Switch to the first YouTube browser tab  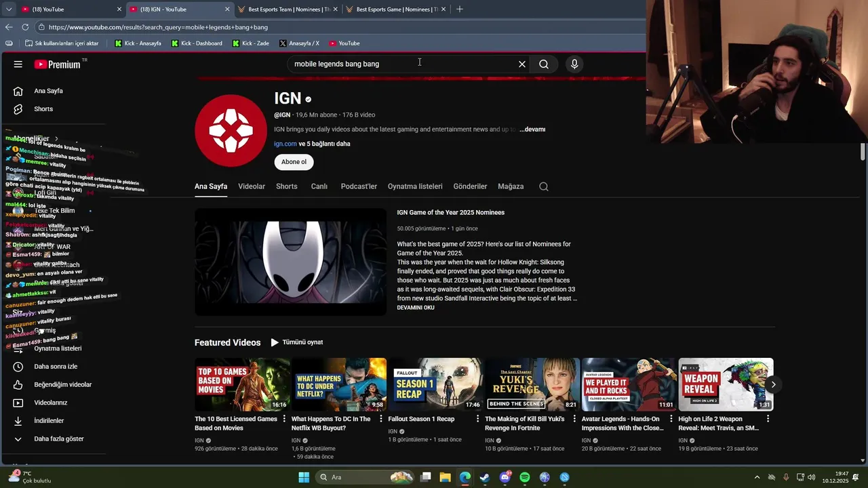[71, 9]
